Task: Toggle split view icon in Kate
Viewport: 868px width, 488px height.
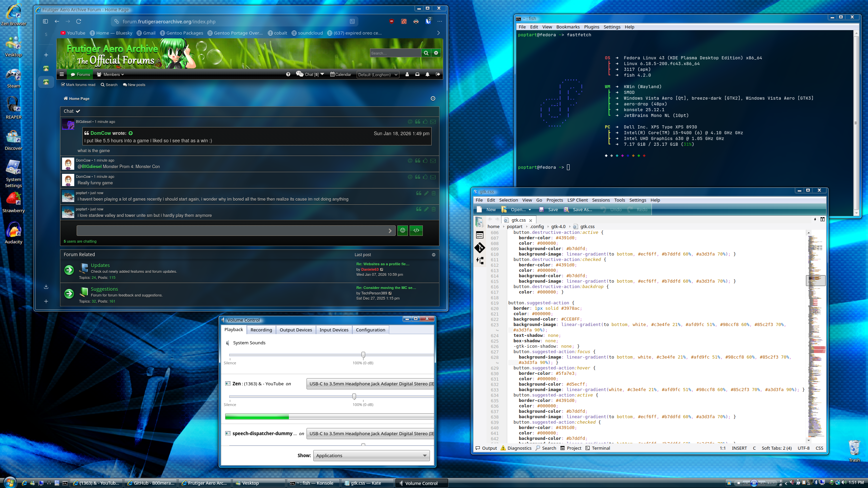Action: tap(822, 220)
